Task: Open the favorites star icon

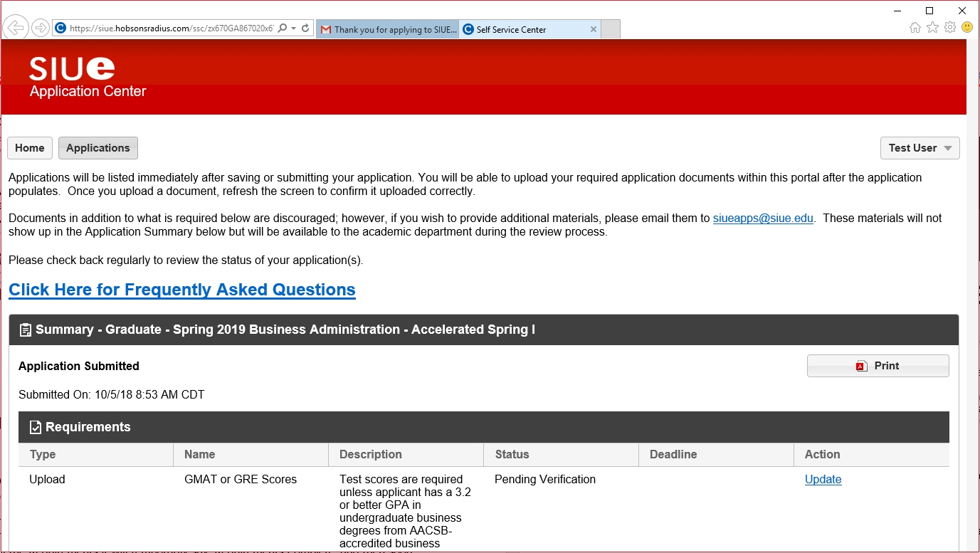Action: 932,28
